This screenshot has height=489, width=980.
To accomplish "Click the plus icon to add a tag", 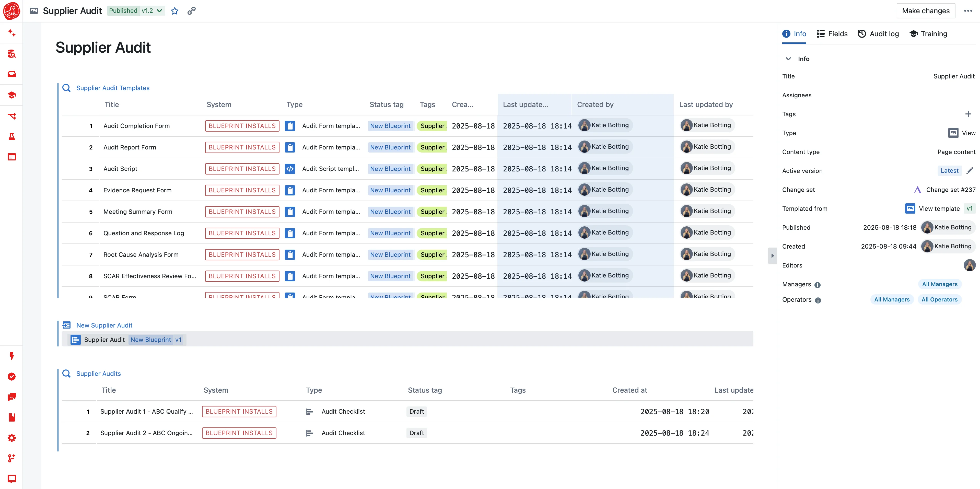I will pos(968,114).
